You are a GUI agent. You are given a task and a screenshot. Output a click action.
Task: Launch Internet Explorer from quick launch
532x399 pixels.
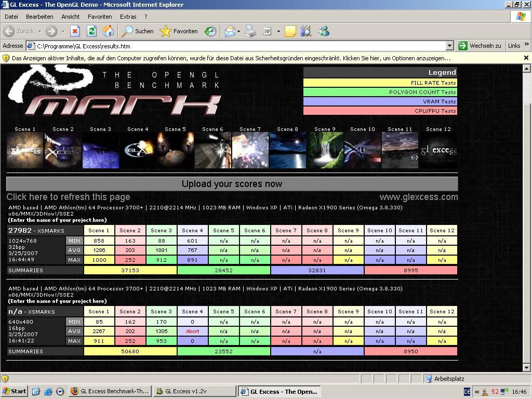[x=48, y=392]
